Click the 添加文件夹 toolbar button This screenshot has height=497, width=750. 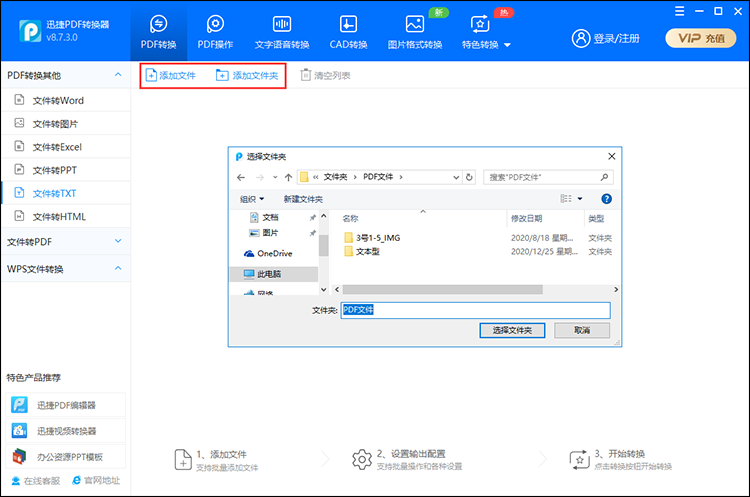(x=247, y=76)
